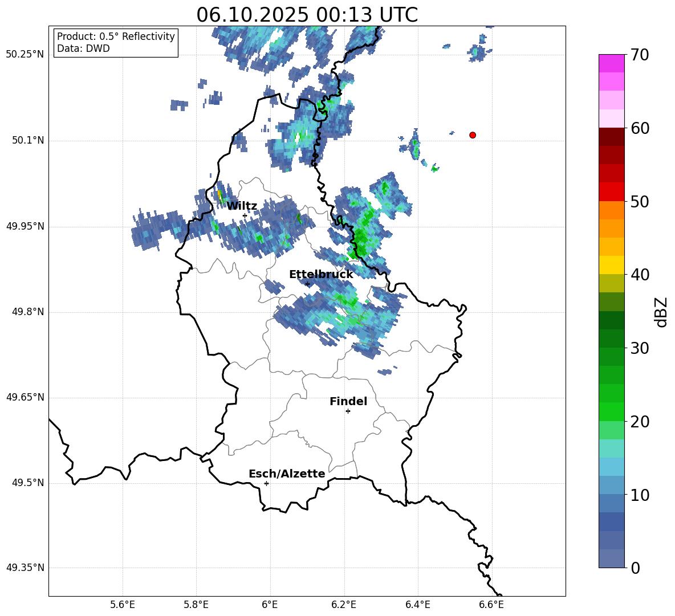675x616 pixels.
Task: Click the red dot radar site marker
Action: click(x=473, y=135)
